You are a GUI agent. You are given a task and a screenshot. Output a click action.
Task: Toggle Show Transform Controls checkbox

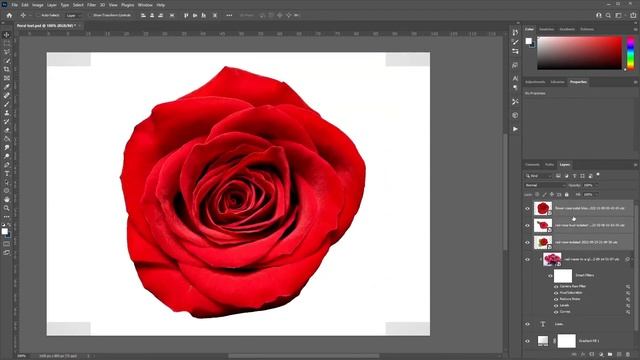[x=91, y=16]
